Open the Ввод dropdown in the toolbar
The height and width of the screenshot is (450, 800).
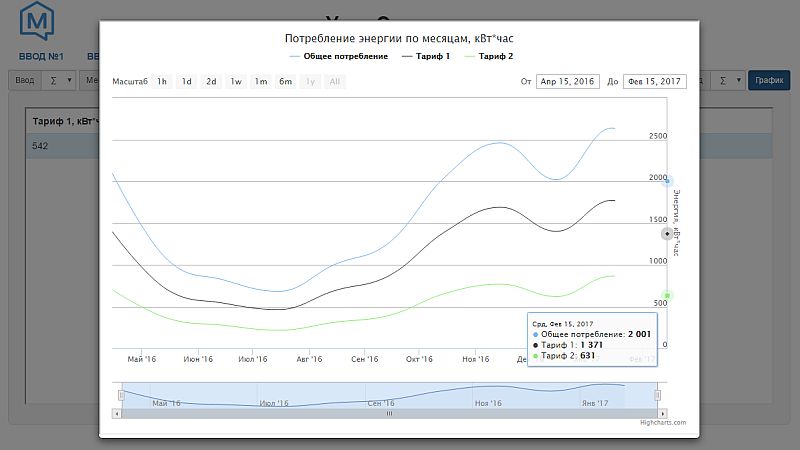pyautogui.click(x=28, y=80)
